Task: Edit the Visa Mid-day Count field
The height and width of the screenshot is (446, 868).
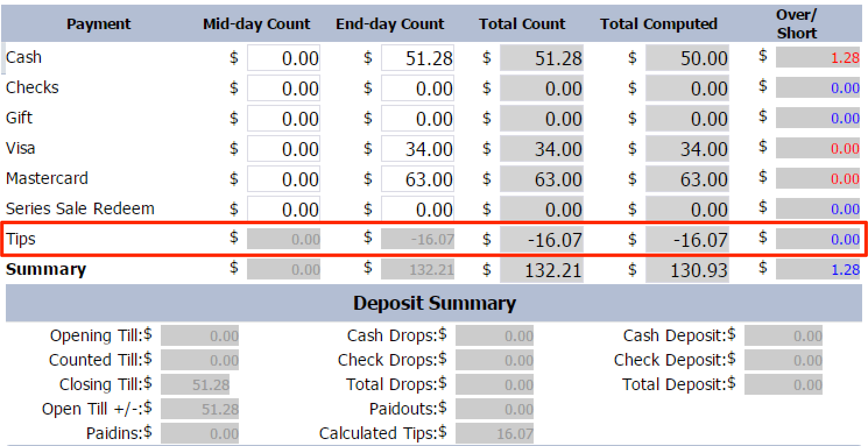Action: tap(283, 148)
